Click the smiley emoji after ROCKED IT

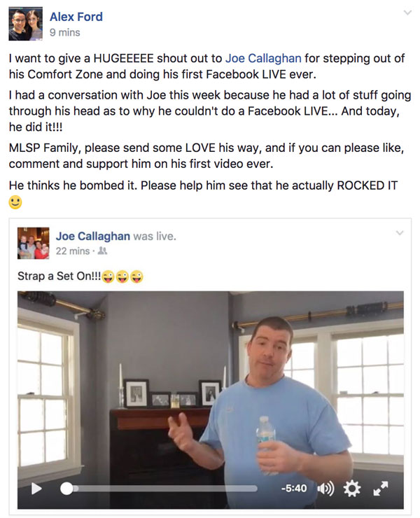coord(15,202)
